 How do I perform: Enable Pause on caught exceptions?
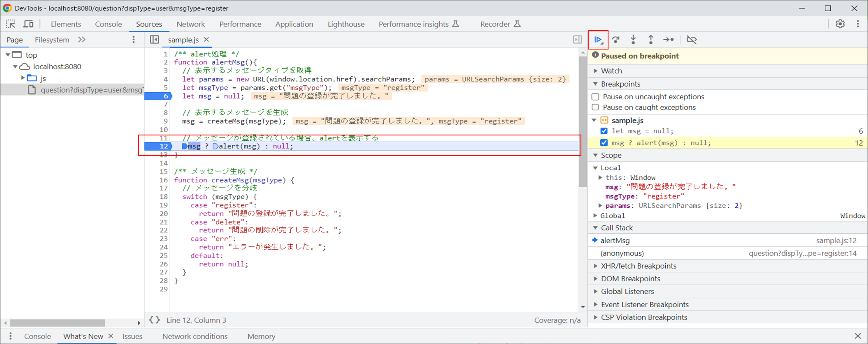595,107
